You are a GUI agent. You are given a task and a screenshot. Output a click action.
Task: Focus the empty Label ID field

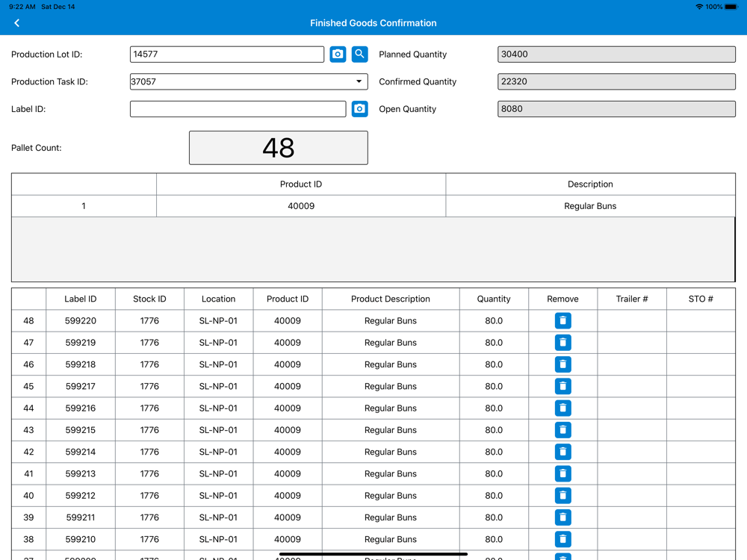coord(238,109)
